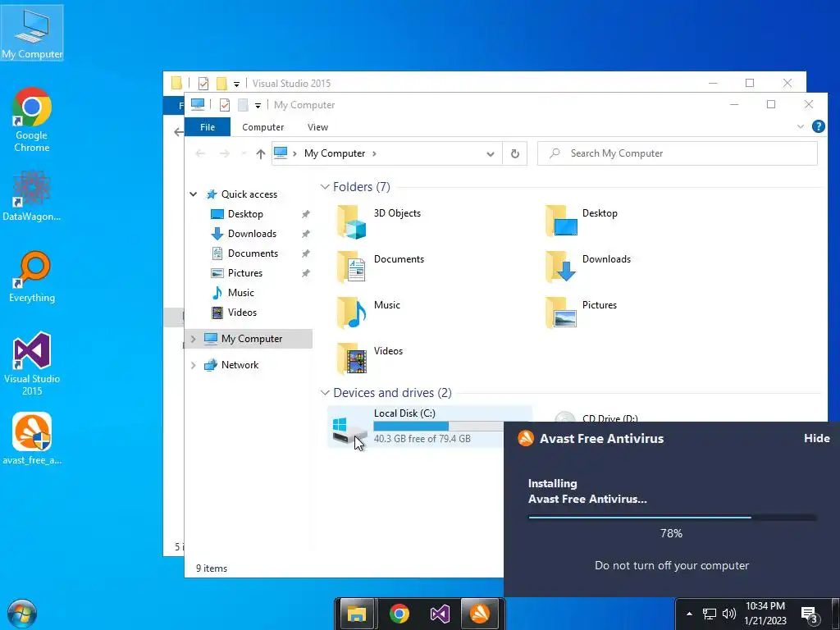Screen dimensions: 840x630
Task: Click the Search My Computer field
Action: [x=678, y=153]
